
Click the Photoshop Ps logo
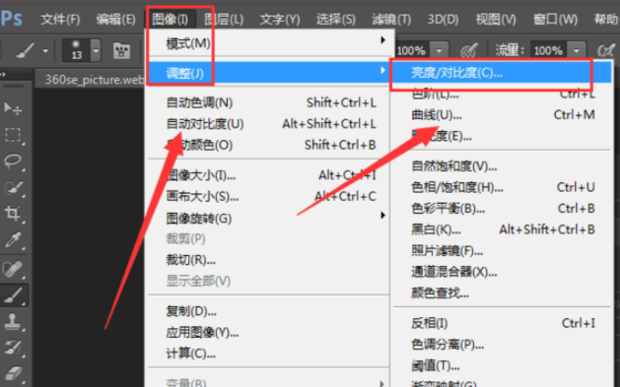[12, 18]
